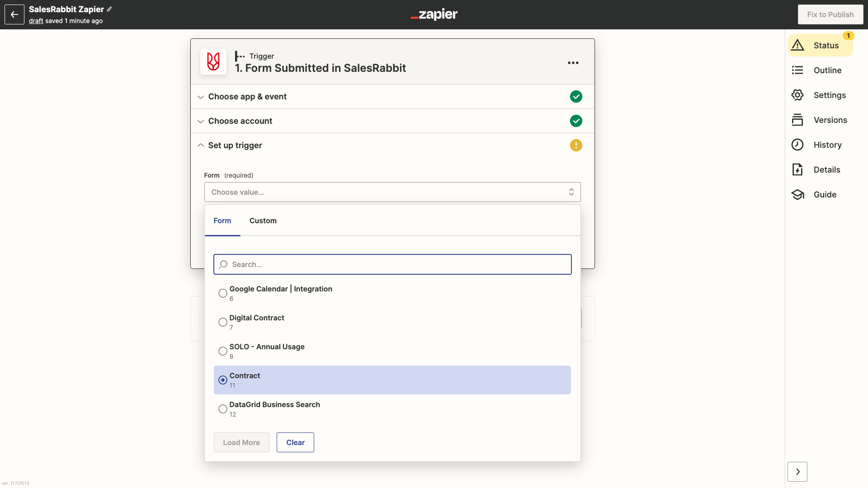Click into the Search field
The image size is (868, 488).
click(x=392, y=264)
